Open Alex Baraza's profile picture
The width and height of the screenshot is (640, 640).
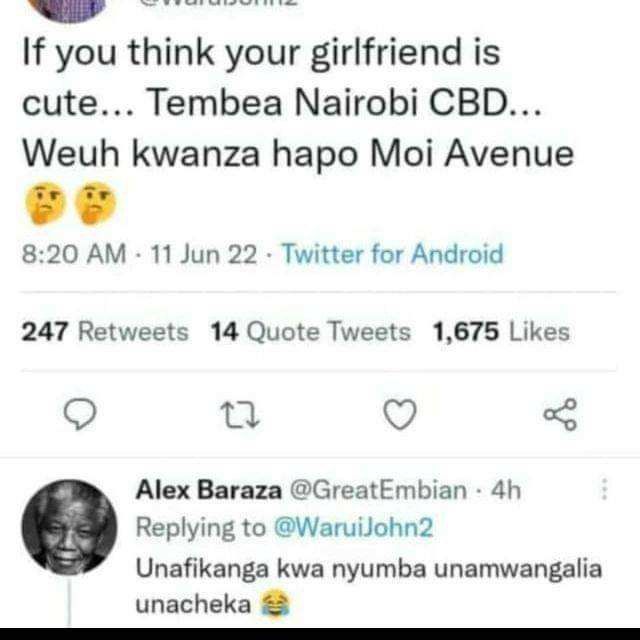pyautogui.click(x=69, y=527)
